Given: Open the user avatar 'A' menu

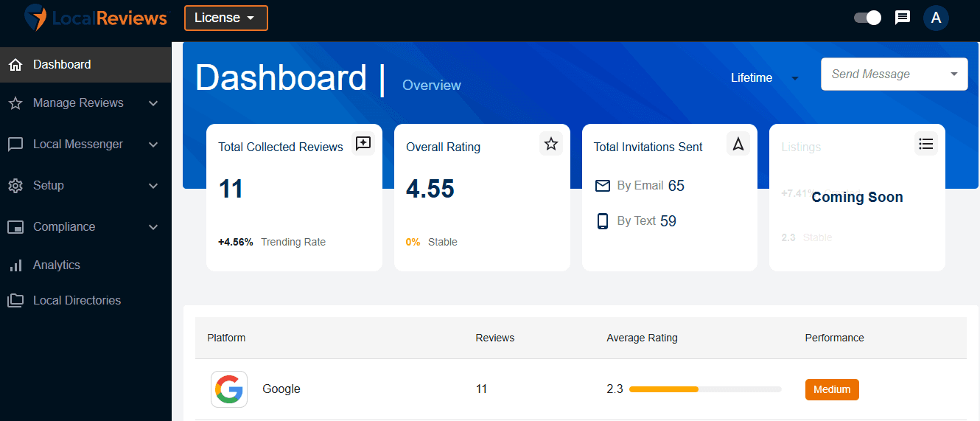Looking at the screenshot, I should click(x=936, y=18).
